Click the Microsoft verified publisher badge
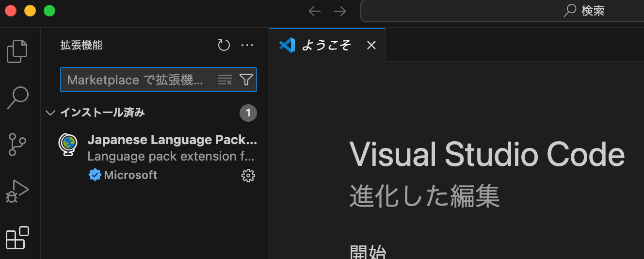 95,175
